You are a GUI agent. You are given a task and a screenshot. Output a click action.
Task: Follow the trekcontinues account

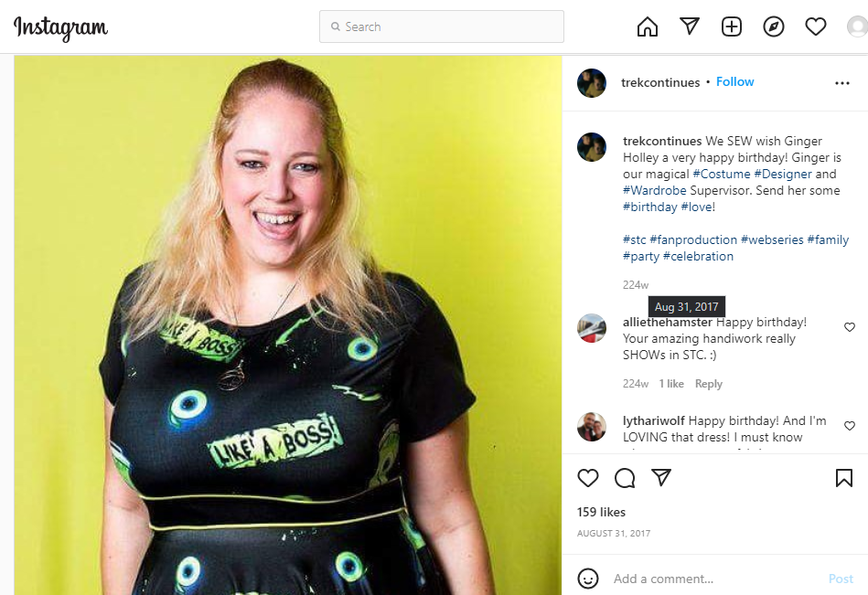pos(734,82)
